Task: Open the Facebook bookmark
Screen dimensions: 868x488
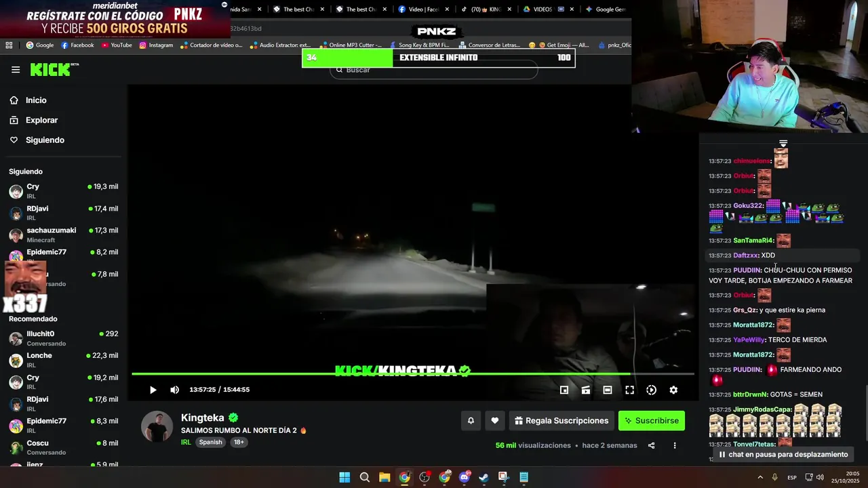Action: tap(77, 45)
